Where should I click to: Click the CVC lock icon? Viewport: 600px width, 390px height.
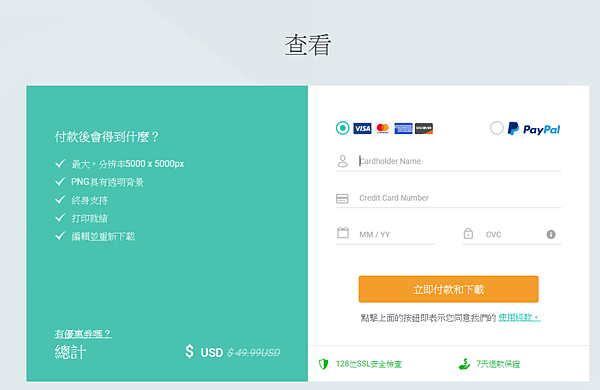pyautogui.click(x=468, y=233)
